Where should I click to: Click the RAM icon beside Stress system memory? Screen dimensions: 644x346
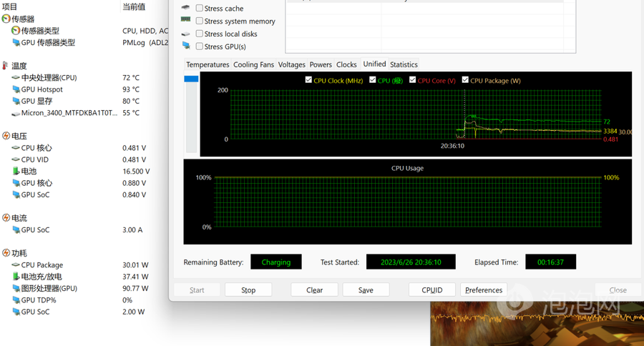[x=186, y=21]
